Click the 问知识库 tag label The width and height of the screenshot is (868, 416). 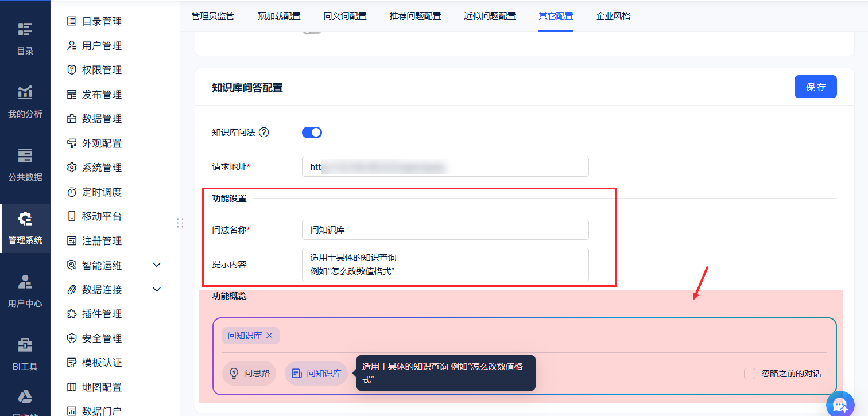245,335
